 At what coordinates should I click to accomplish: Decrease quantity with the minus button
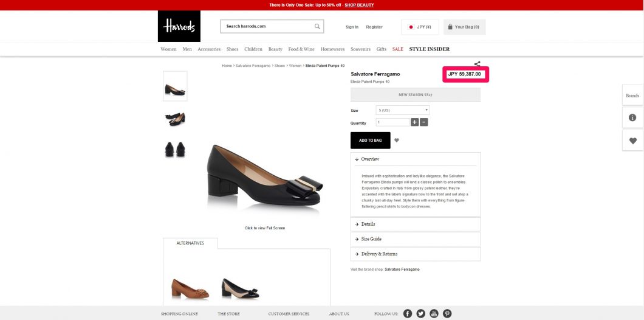[x=424, y=122]
